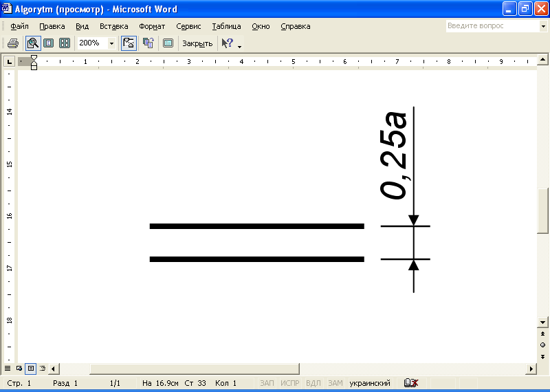
Task: Click the vertical scrollbar down arrow
Action: pyautogui.click(x=542, y=322)
